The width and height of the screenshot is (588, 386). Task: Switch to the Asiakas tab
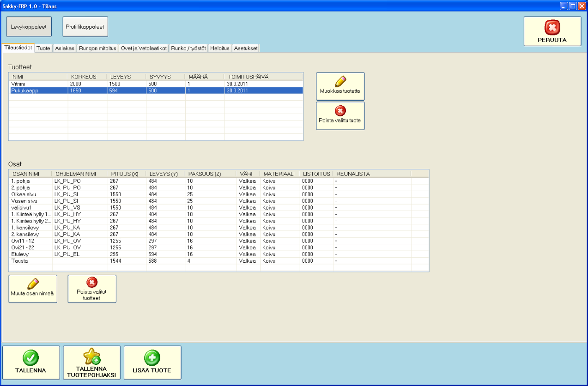[65, 48]
